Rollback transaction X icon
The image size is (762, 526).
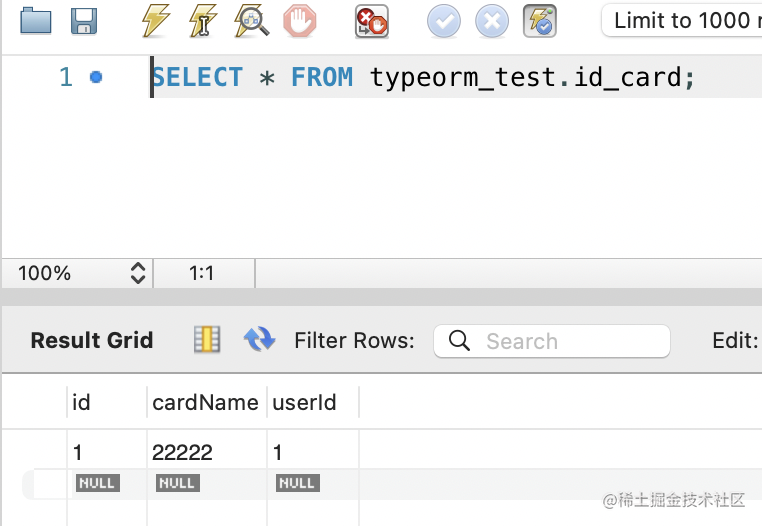click(492, 21)
